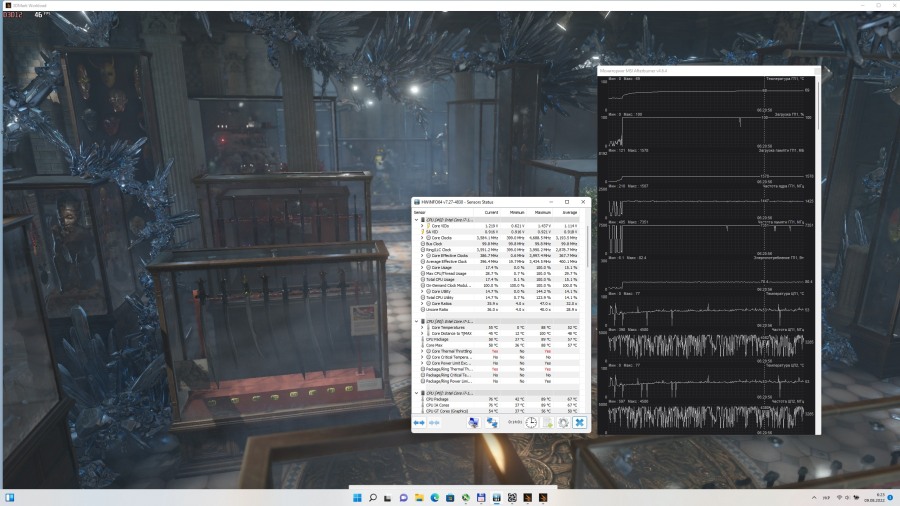Screen dimensions: 900x506
Task: Collapse the first CPU [#0] Intel Core section
Action: (416, 219)
